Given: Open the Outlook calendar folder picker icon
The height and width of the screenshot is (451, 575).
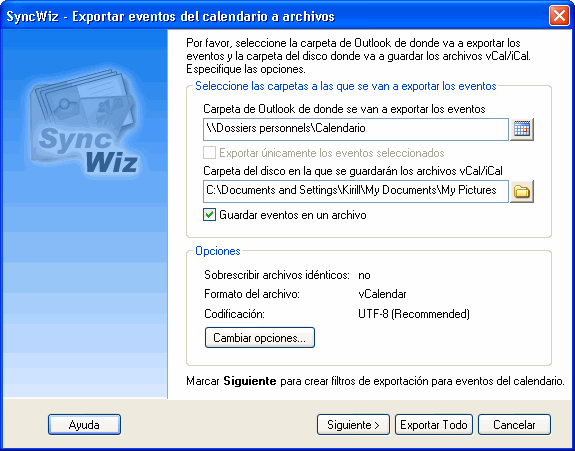Looking at the screenshot, I should pos(522,129).
